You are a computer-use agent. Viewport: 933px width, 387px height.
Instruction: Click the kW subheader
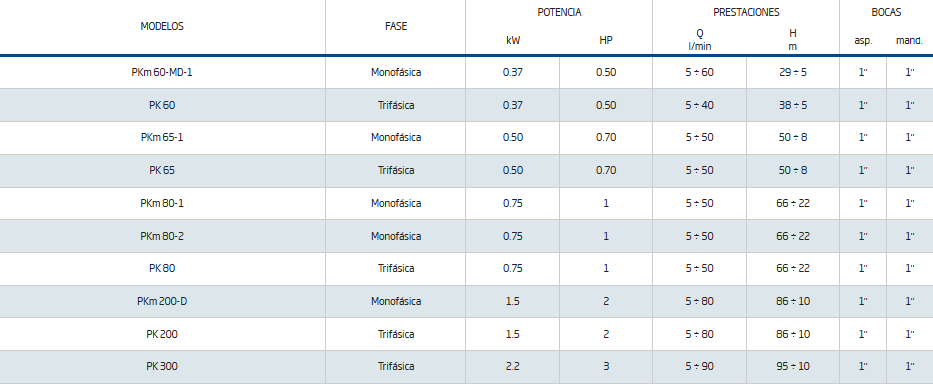pos(512,40)
